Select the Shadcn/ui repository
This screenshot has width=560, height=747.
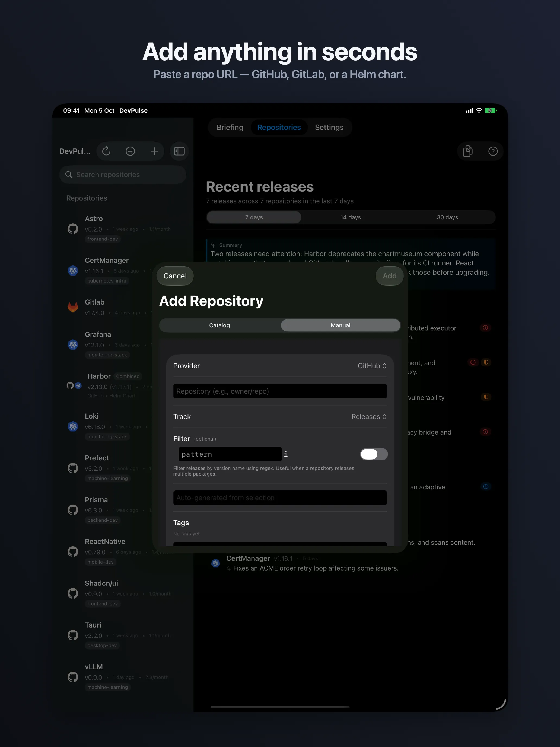123,593
